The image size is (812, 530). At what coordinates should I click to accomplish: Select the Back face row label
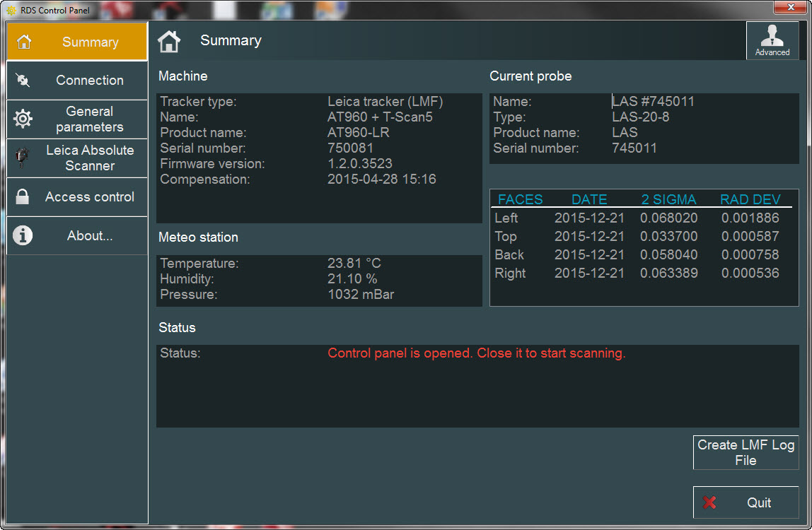point(509,254)
